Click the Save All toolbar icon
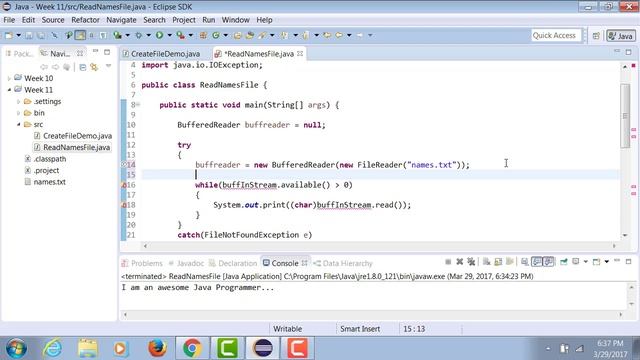Viewport: 640px width, 360px height. [41, 36]
